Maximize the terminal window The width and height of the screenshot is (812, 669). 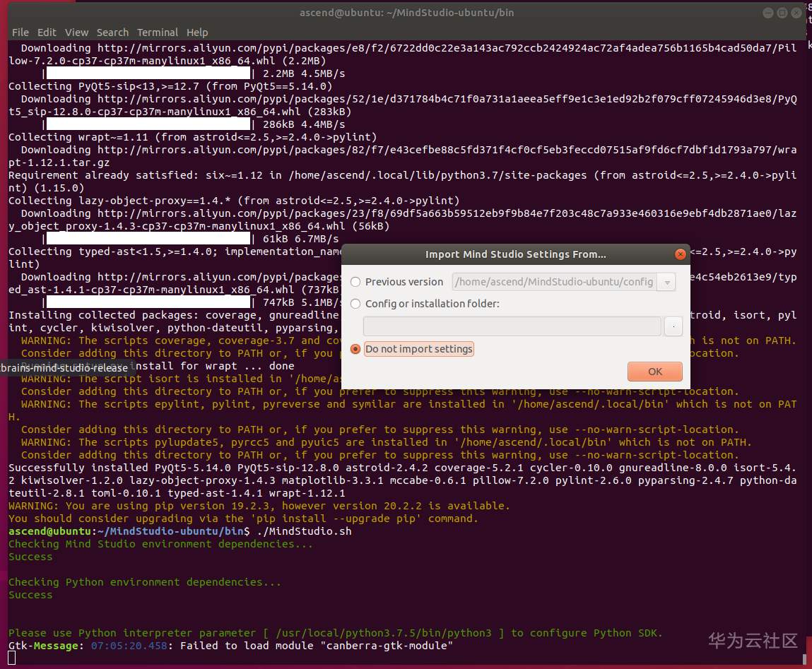coord(782,13)
